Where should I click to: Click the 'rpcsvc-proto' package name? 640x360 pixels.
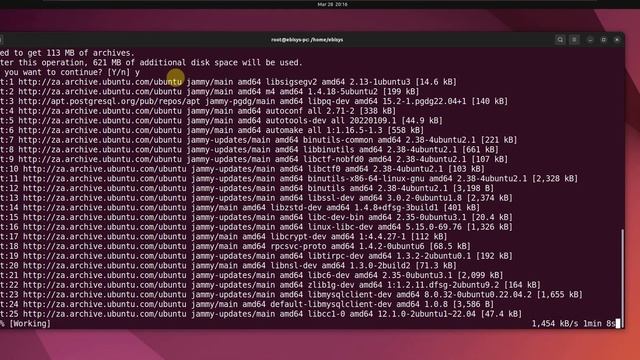coord(298,246)
